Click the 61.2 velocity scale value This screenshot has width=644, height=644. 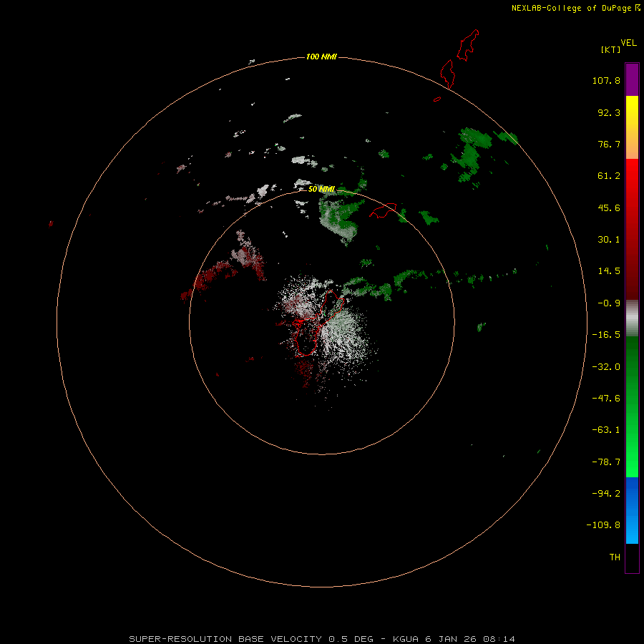coord(609,176)
